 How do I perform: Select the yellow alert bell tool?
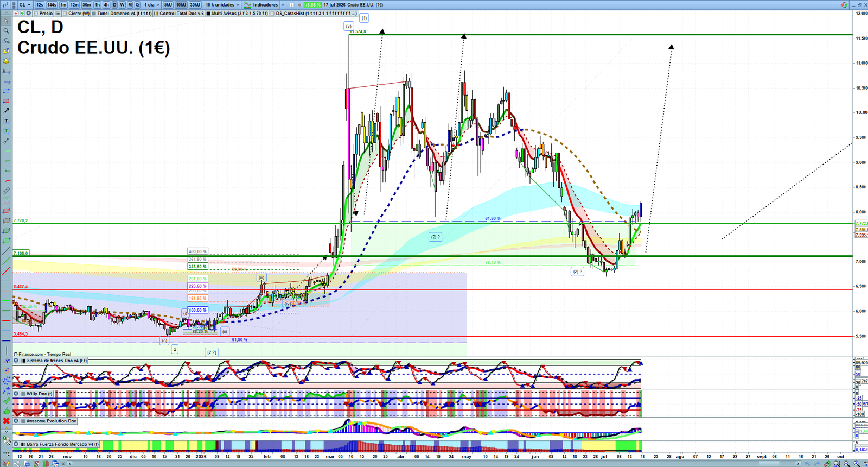point(6,61)
